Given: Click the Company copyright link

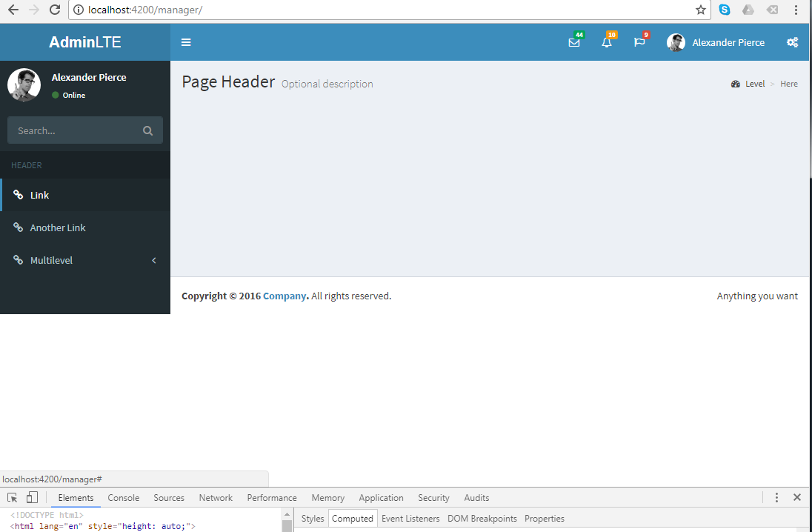Looking at the screenshot, I should (284, 296).
